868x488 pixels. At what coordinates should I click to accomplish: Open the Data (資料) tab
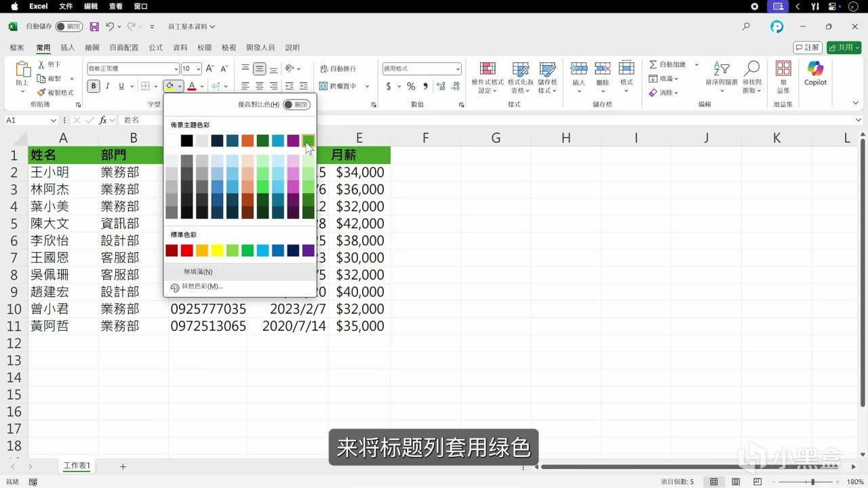(180, 47)
